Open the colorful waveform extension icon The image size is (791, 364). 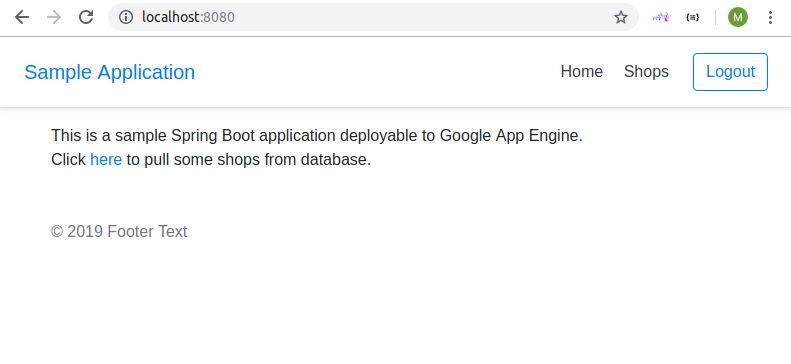660,18
